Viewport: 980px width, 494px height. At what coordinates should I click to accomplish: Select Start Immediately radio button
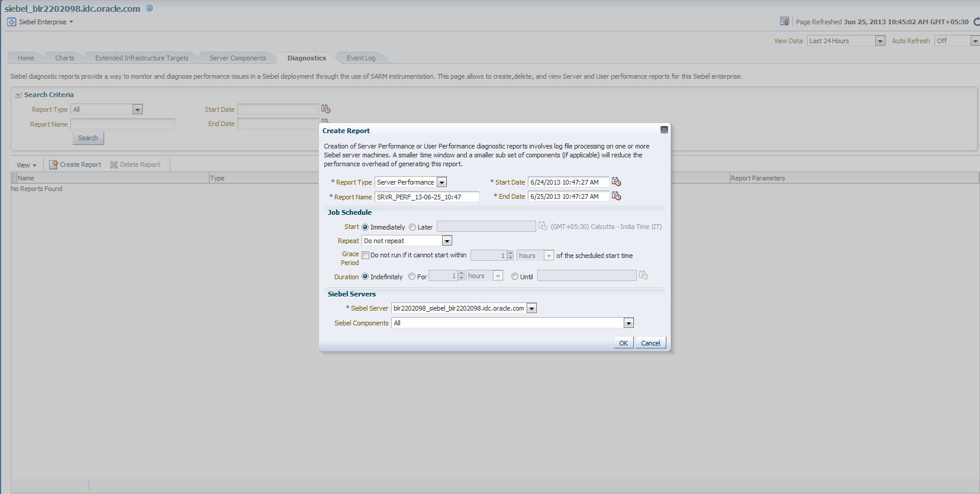(365, 227)
